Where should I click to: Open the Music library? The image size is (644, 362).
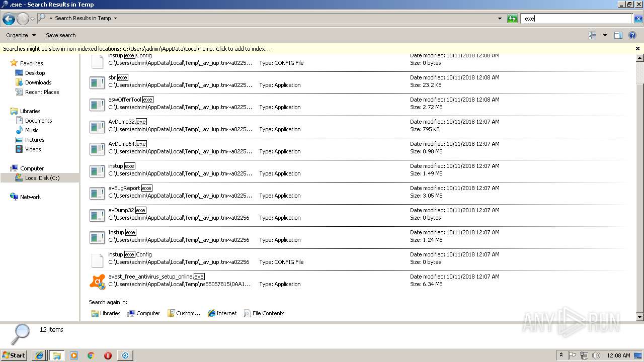tap(32, 130)
